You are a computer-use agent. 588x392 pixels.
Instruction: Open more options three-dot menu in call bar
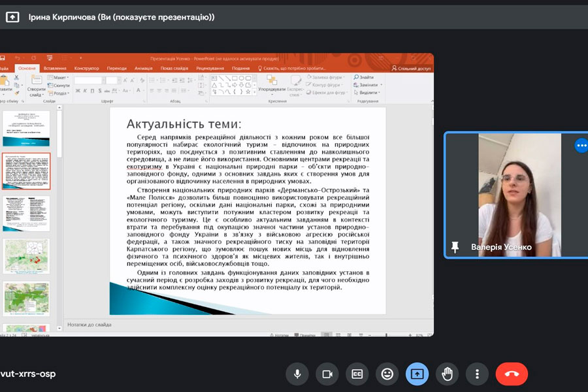[x=478, y=374]
